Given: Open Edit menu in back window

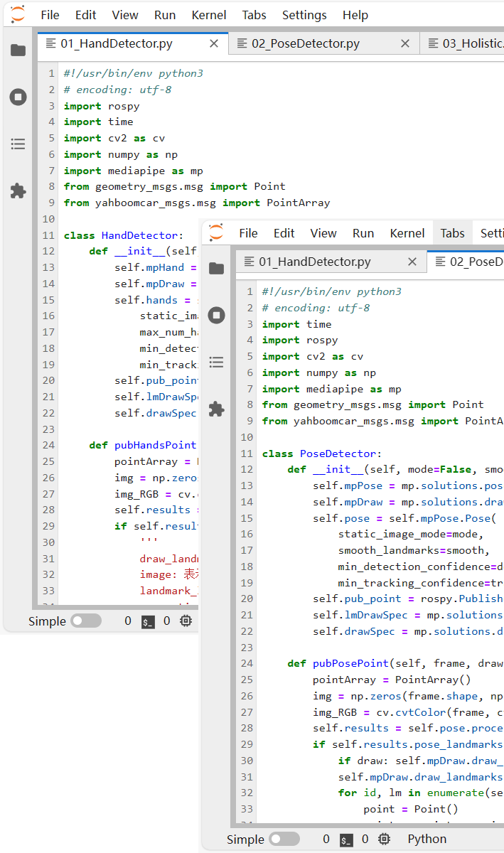Looking at the screenshot, I should pos(85,15).
